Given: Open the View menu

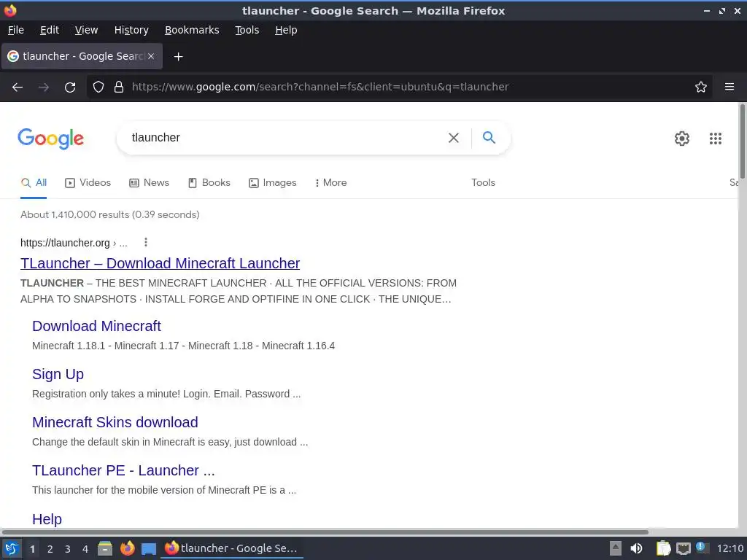Looking at the screenshot, I should [86, 30].
